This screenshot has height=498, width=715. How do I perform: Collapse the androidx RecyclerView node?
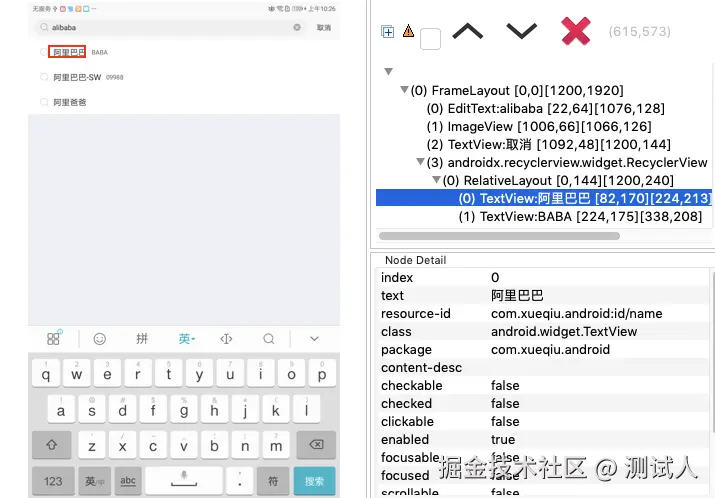420,162
